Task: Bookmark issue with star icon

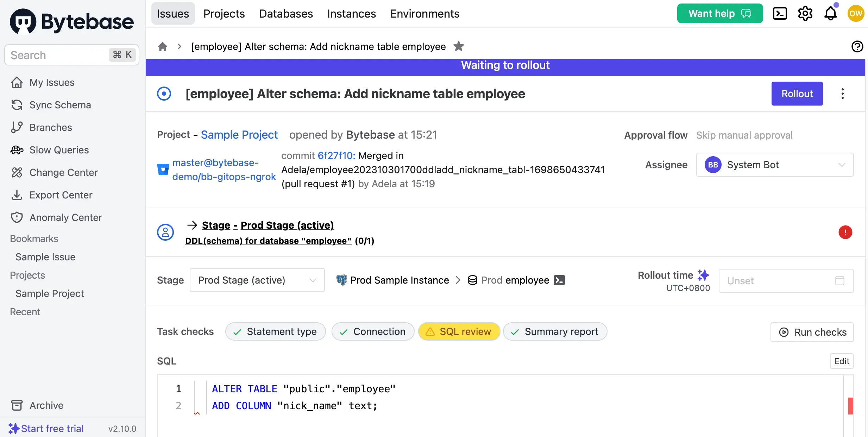Action: [x=458, y=46]
